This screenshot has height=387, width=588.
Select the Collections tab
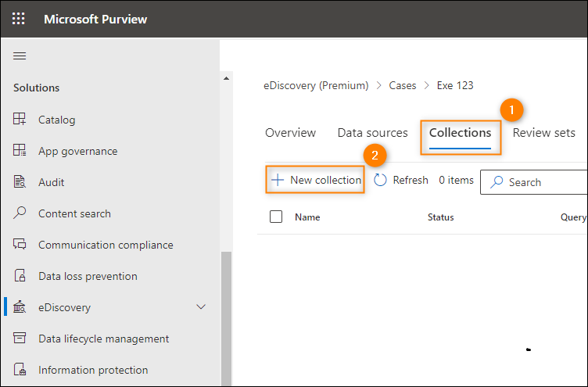click(x=460, y=133)
